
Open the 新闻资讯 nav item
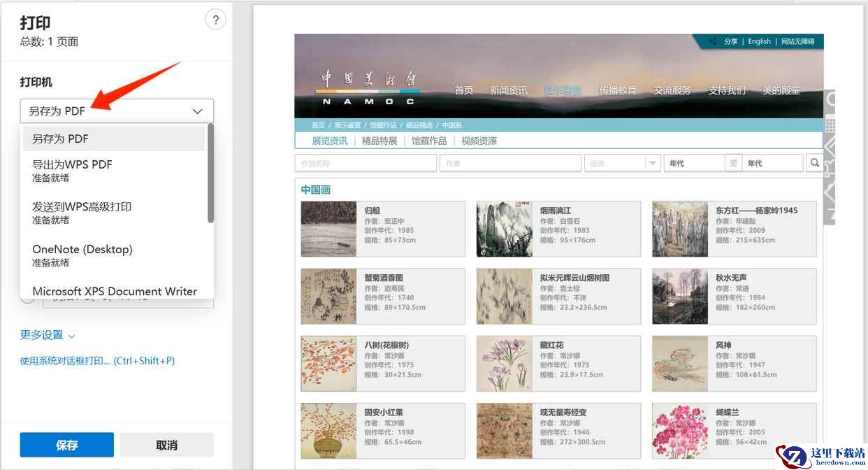[509, 90]
